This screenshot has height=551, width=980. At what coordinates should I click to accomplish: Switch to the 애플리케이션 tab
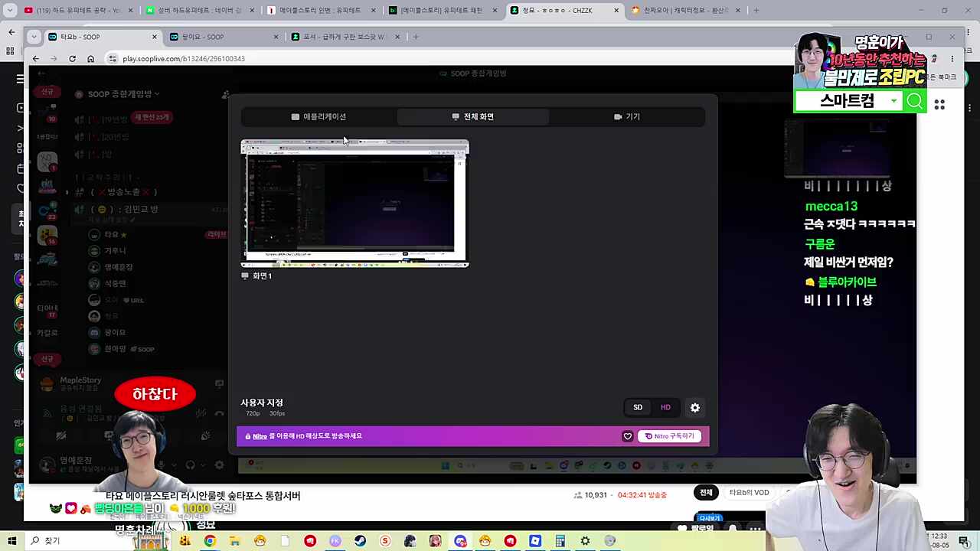tap(318, 116)
